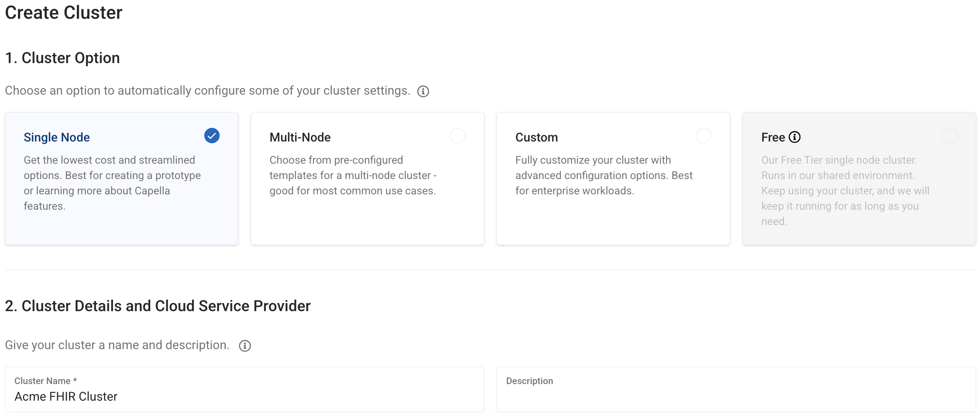
Task: Click the info icon beside cluster settings text
Action: point(423,91)
